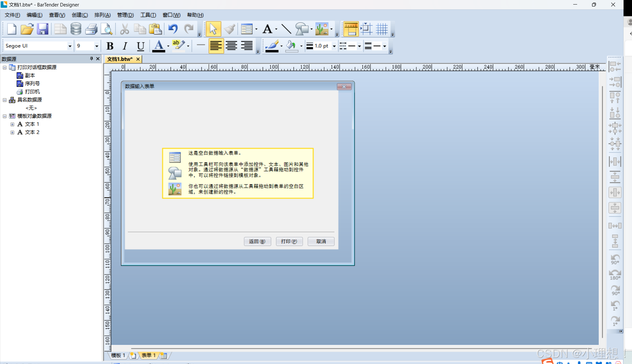
Task: Select the text creation tool
Action: 267,29
